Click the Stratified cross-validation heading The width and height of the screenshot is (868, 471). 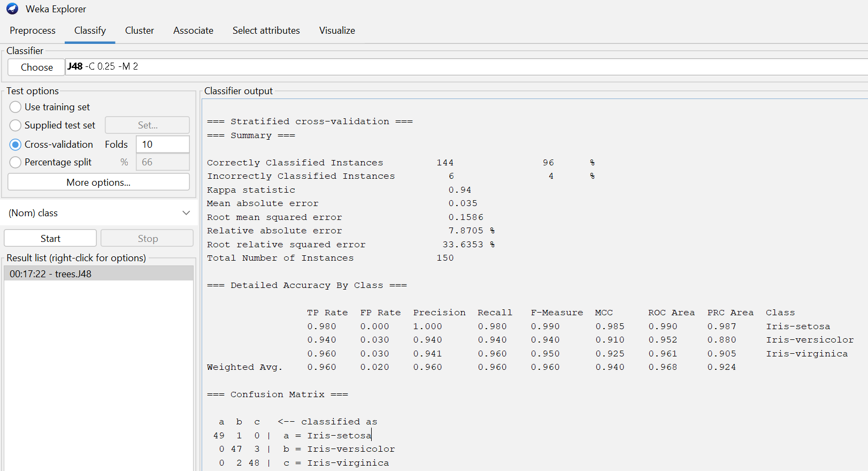click(x=310, y=121)
